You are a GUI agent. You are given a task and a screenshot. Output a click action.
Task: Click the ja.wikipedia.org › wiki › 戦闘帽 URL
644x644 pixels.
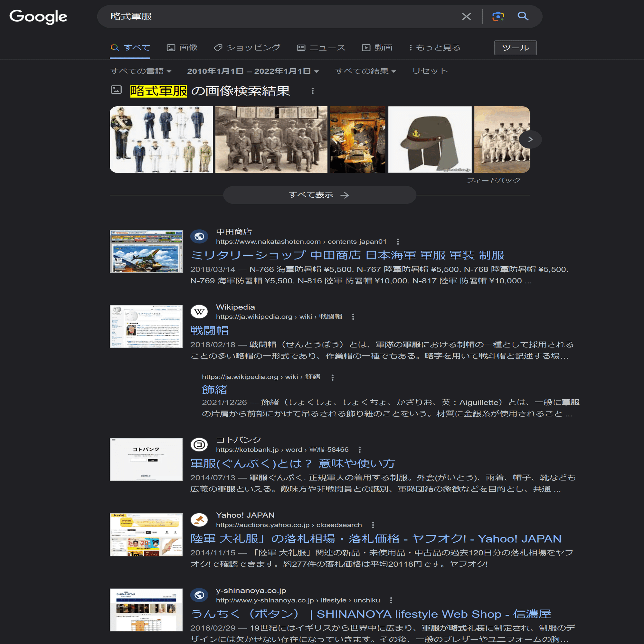pos(279,317)
